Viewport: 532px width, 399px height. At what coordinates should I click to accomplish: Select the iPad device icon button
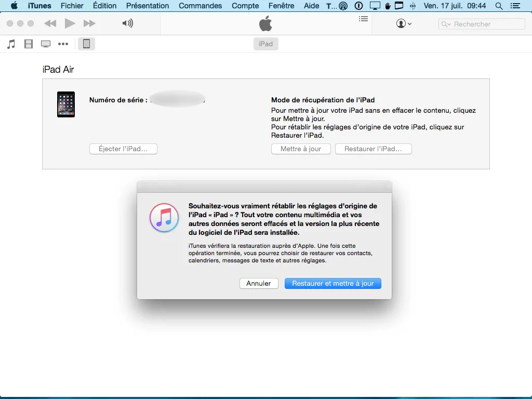pos(87,44)
